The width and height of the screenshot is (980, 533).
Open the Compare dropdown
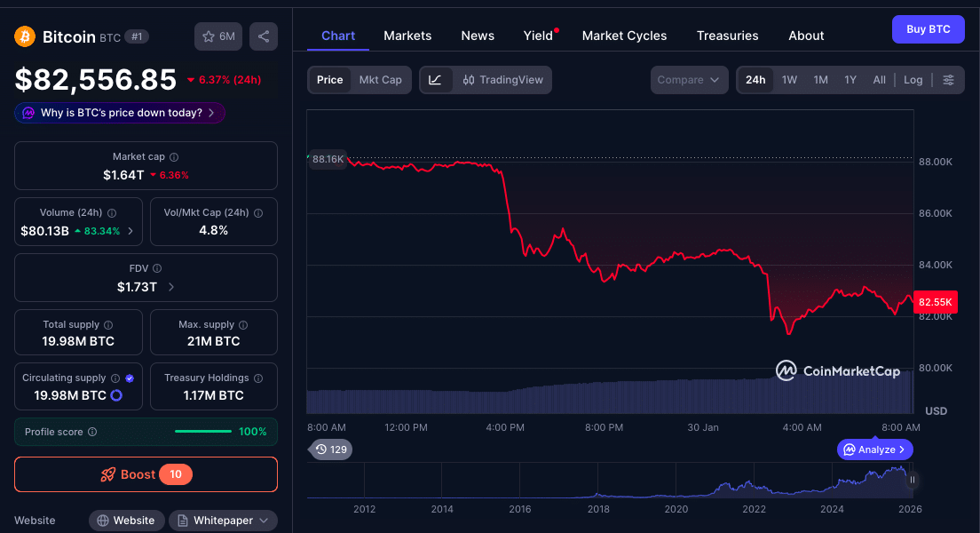pos(689,79)
